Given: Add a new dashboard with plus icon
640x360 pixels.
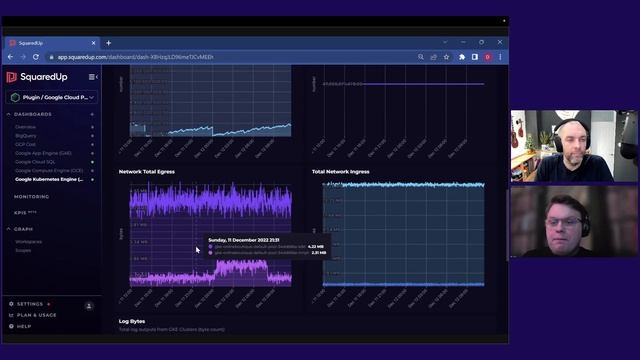Looking at the screenshot, I should (92, 114).
